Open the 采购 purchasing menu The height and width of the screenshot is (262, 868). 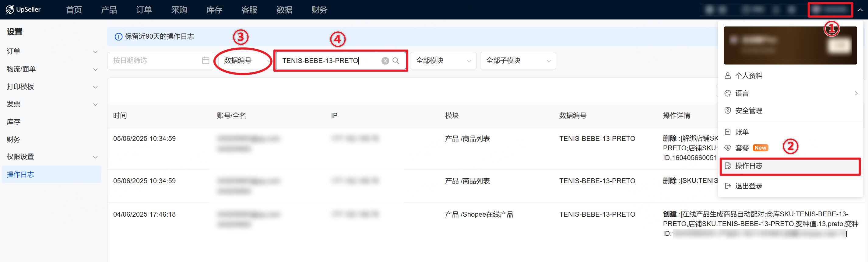[179, 10]
